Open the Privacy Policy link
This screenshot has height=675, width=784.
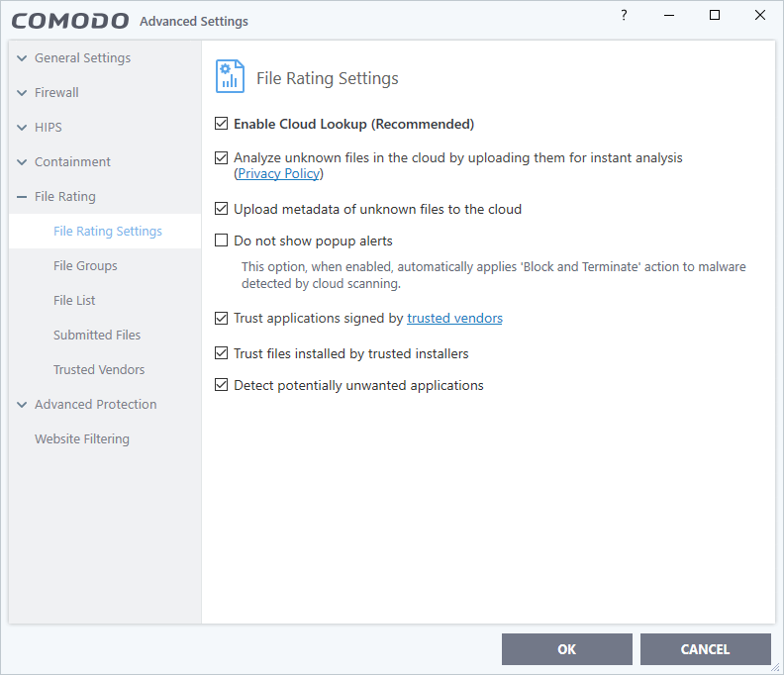coord(278,173)
